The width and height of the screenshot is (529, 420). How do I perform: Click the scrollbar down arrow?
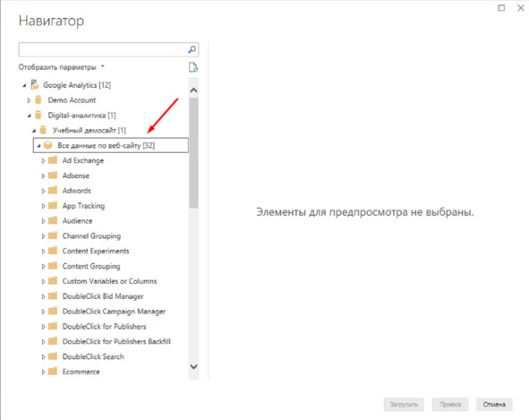(x=193, y=366)
